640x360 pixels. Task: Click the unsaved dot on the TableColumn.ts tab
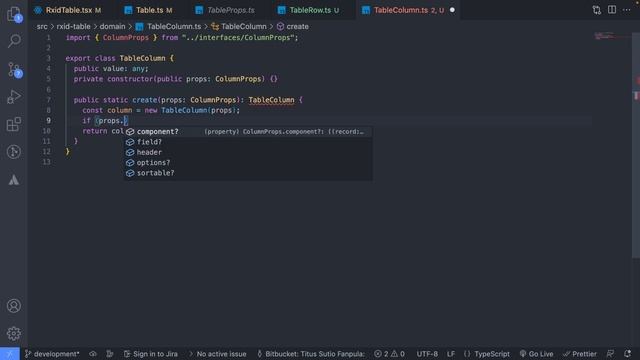coord(452,10)
